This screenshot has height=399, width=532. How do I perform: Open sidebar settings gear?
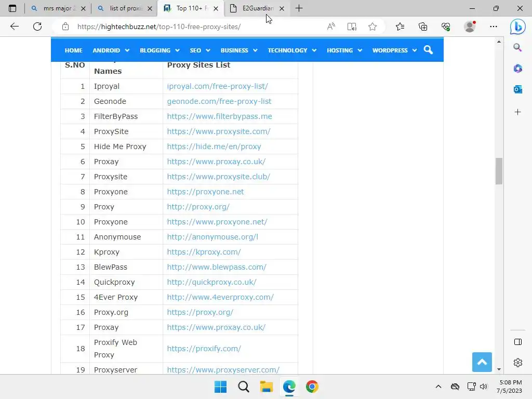tap(518, 363)
